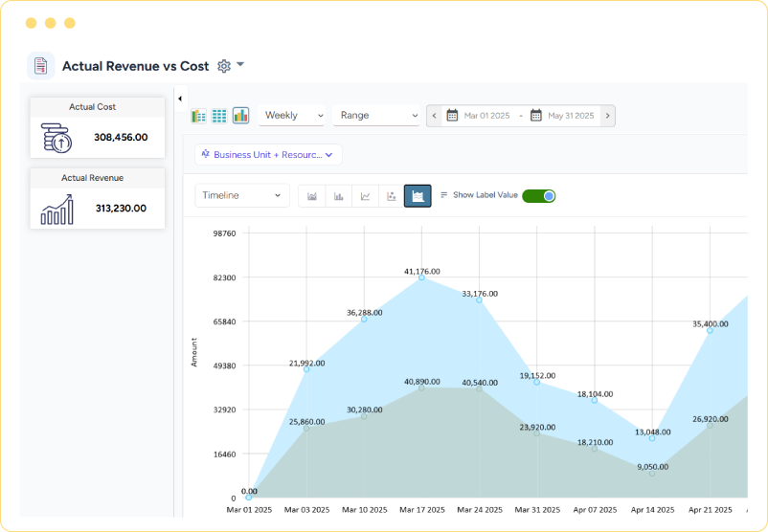Click the 308,456.00 Actual Cost value

point(121,137)
